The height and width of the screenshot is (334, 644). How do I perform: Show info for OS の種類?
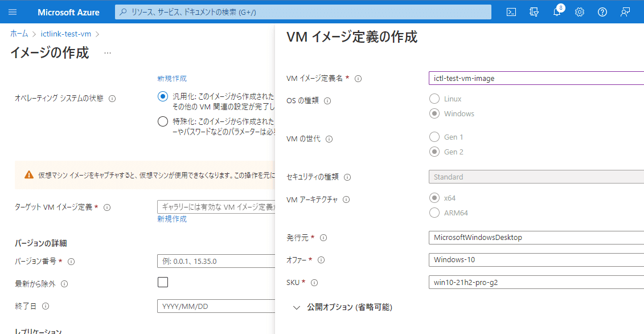point(327,101)
